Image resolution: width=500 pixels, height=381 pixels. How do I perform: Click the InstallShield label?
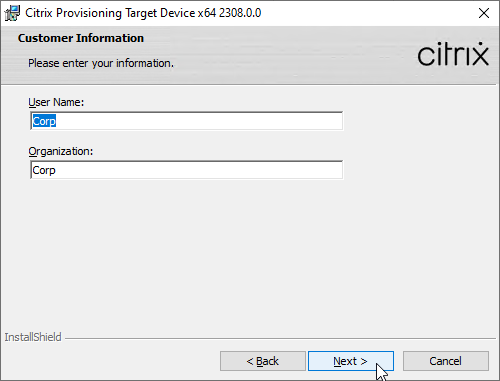point(33,337)
